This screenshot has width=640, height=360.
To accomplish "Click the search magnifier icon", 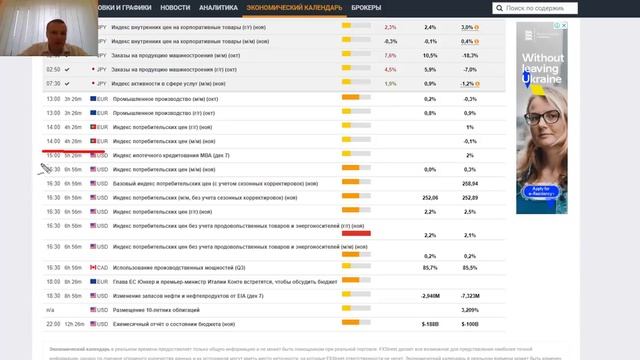I will (499, 8).
